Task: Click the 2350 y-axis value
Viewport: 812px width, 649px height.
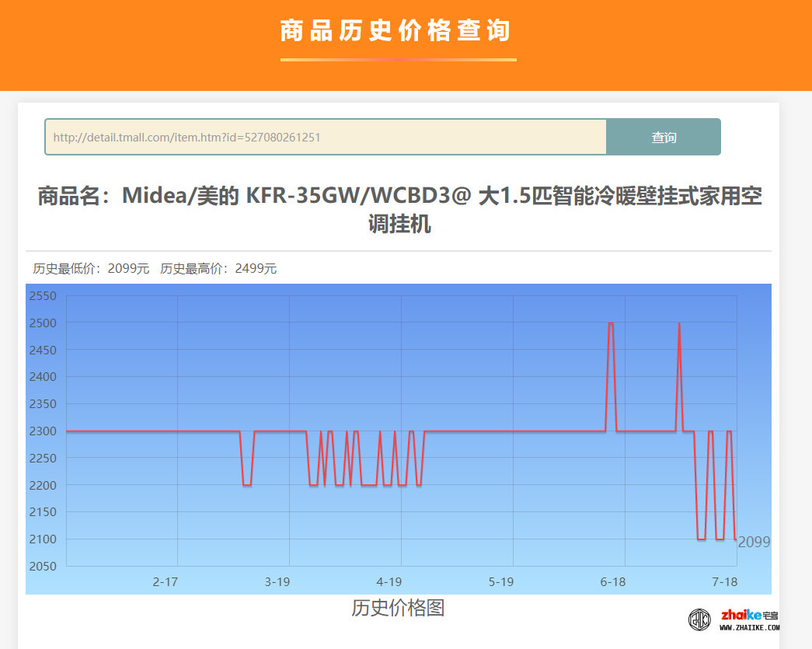Action: tap(43, 403)
